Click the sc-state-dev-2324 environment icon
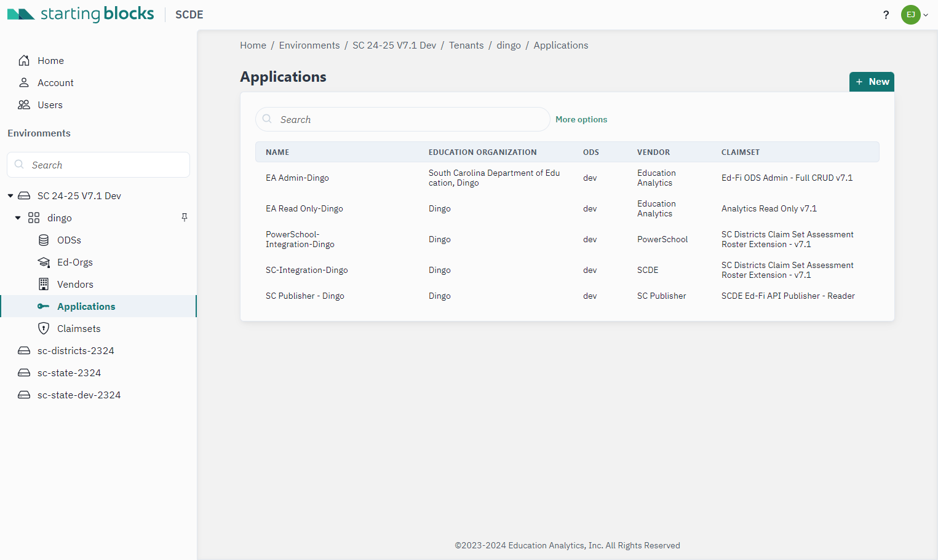The height and width of the screenshot is (560, 938). point(24,395)
